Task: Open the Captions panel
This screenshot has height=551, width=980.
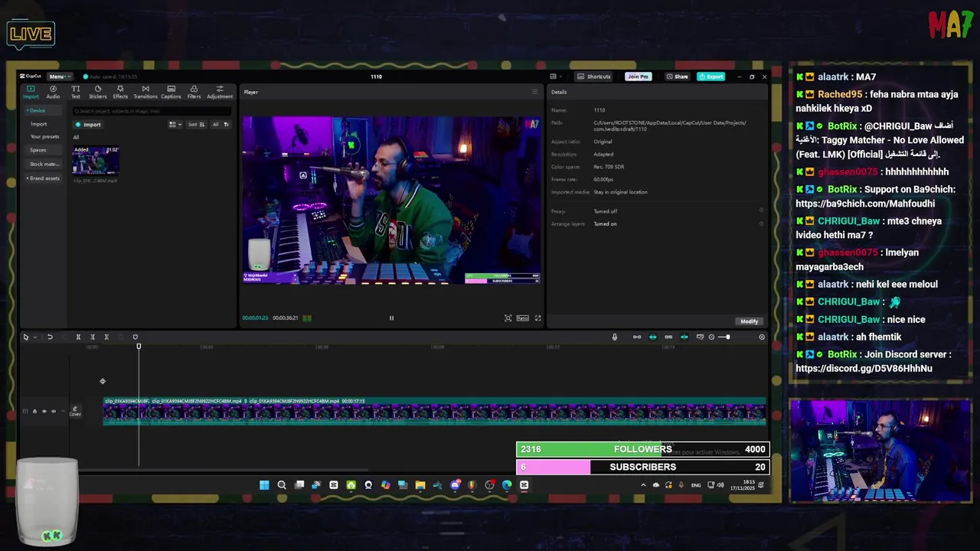Action: point(171,92)
